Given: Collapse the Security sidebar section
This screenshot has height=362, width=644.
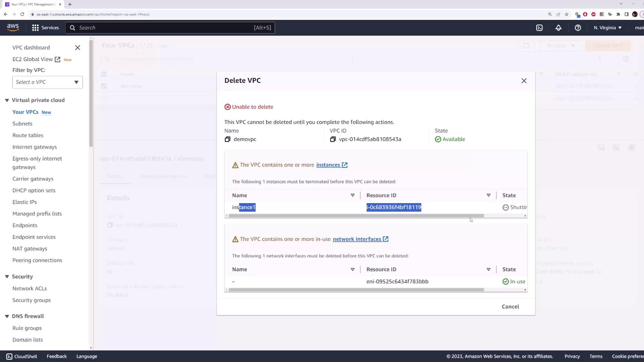Looking at the screenshot, I should click(x=7, y=277).
